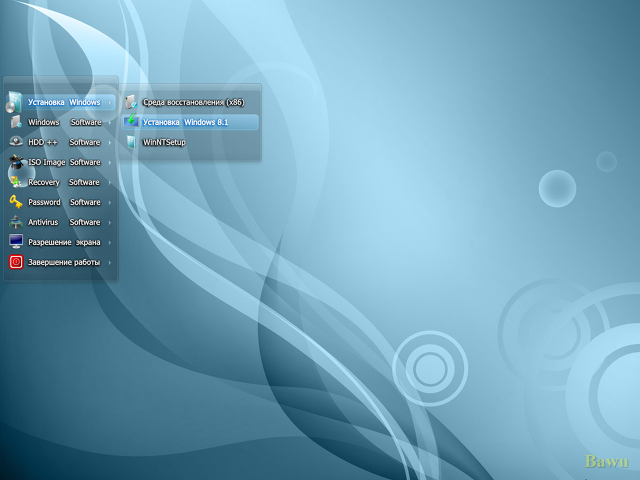Expand the Antivirus Software submenu arrow
The height and width of the screenshot is (480, 640).
(110, 222)
